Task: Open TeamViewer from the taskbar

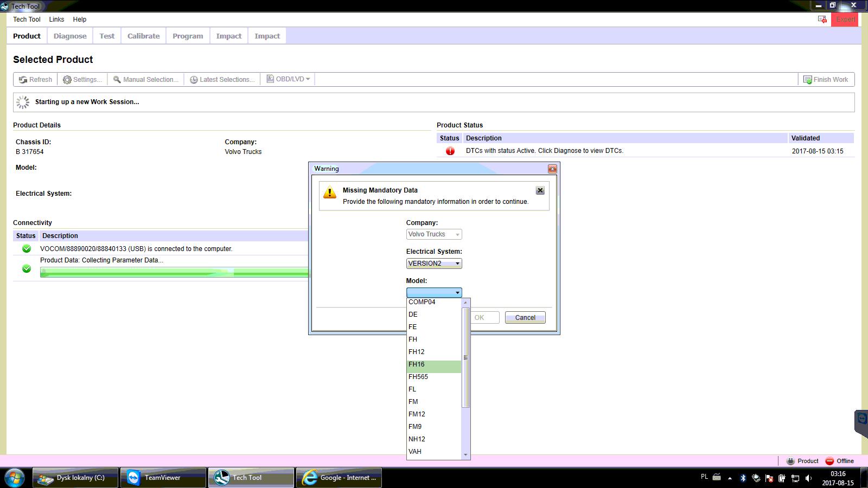Action: [163, 478]
